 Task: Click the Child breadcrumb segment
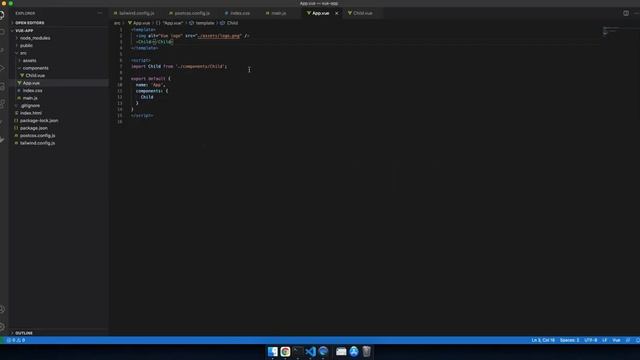pyautogui.click(x=229, y=23)
